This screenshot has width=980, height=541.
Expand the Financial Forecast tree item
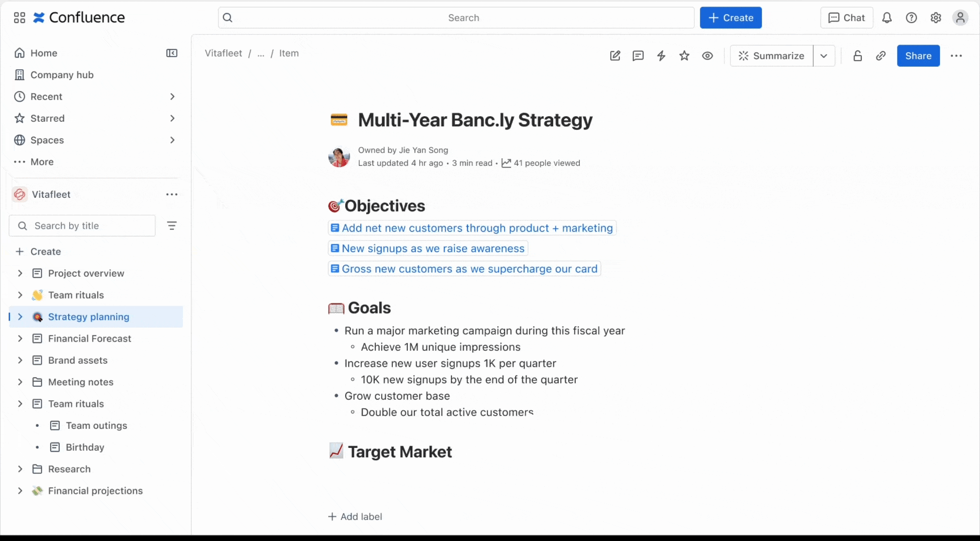20,339
